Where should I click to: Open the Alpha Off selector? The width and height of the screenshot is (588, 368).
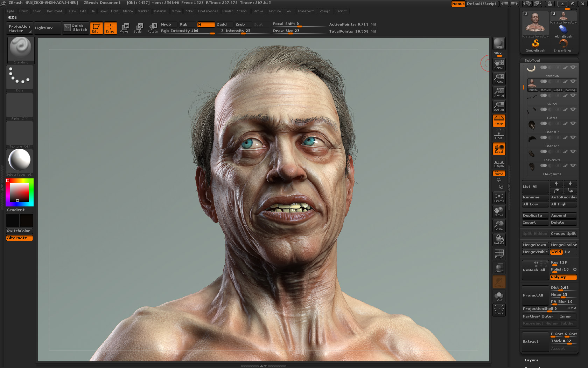[x=20, y=107]
